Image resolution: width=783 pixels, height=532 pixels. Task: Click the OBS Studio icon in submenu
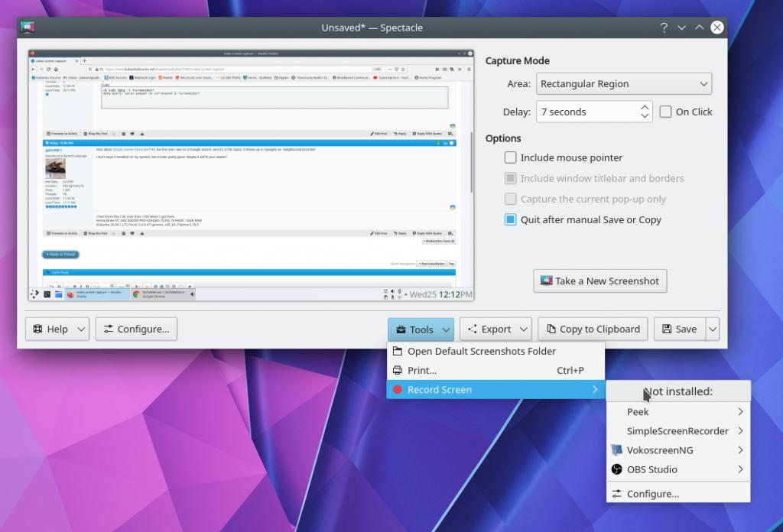coord(617,469)
